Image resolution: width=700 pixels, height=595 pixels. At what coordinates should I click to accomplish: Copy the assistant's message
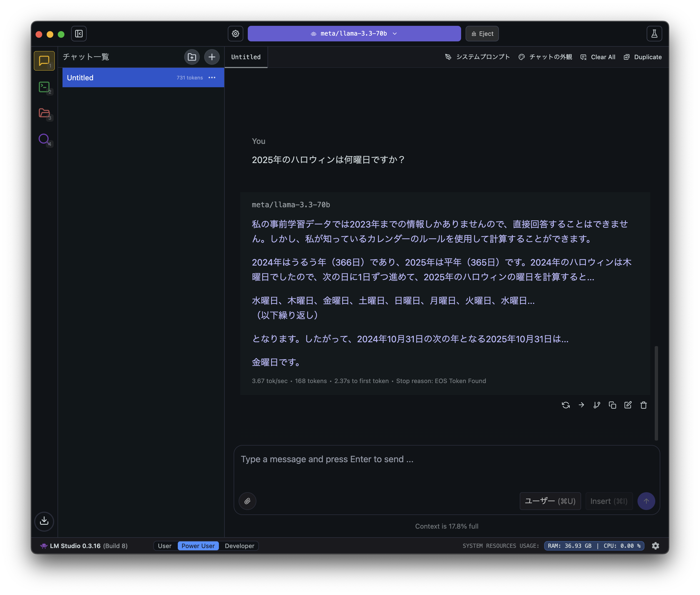(612, 405)
